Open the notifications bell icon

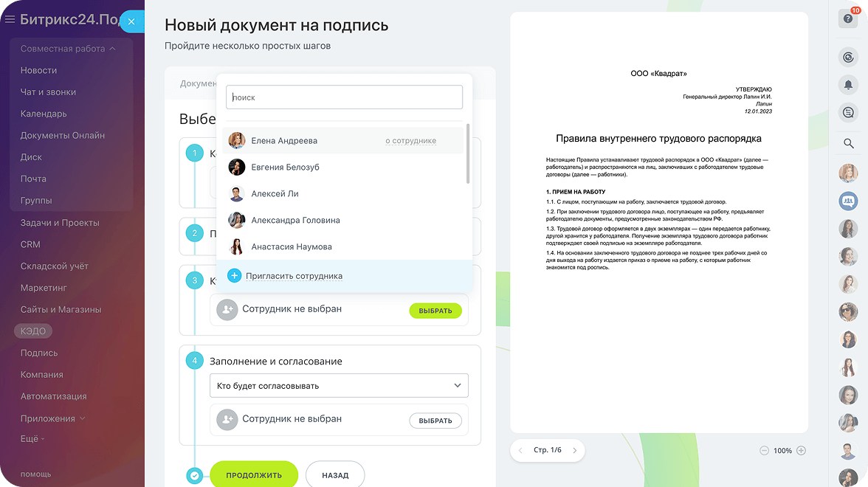[x=848, y=85]
